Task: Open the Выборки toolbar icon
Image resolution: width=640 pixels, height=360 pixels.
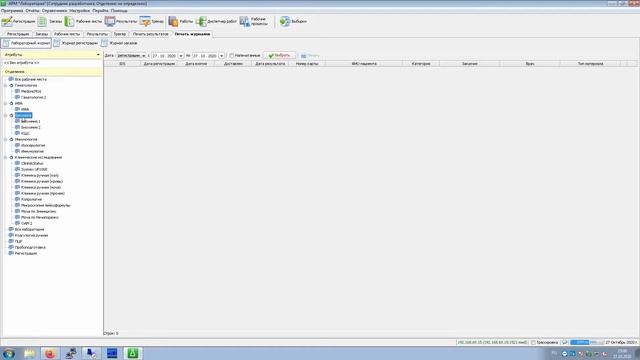Action: coord(284,21)
